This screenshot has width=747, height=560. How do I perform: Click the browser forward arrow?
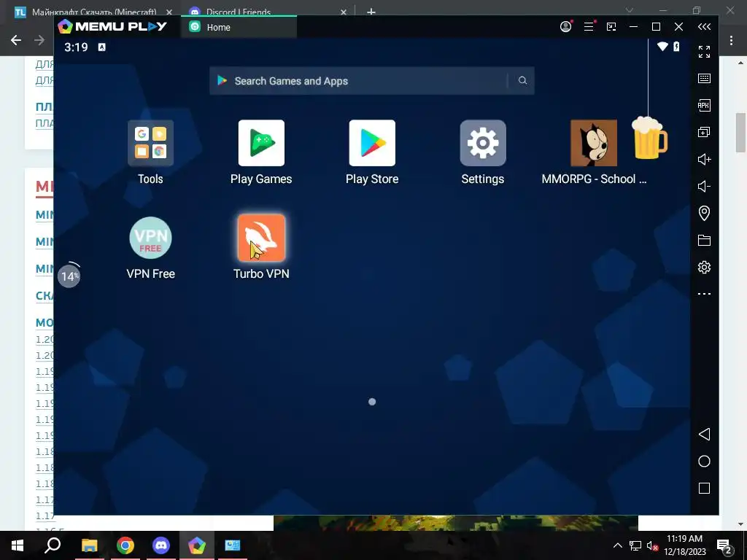coord(39,41)
